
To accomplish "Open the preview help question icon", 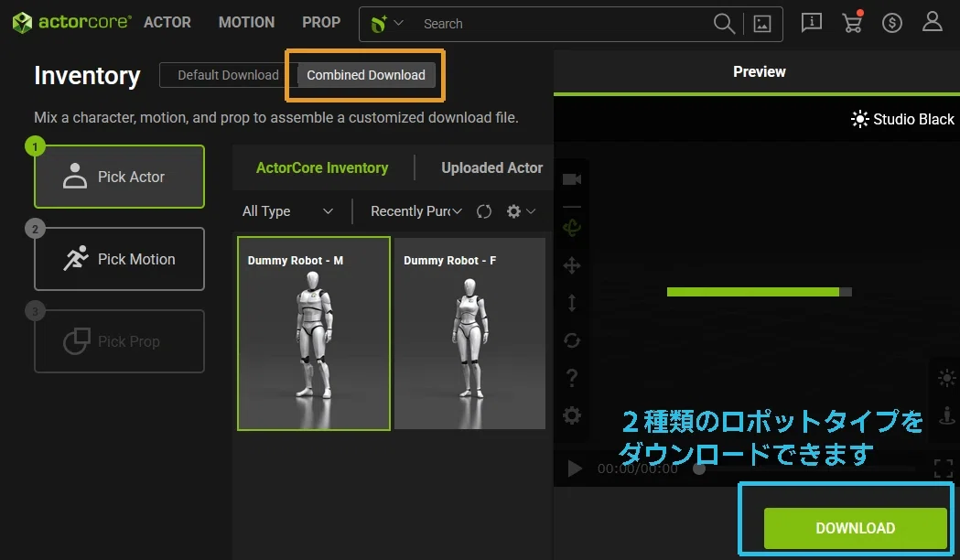I will point(572,378).
